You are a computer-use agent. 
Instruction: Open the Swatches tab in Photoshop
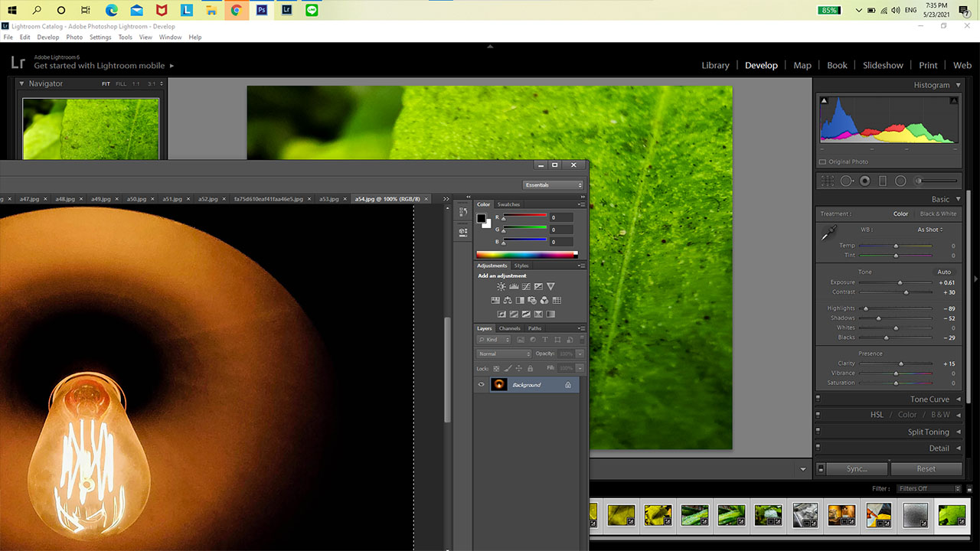click(508, 204)
